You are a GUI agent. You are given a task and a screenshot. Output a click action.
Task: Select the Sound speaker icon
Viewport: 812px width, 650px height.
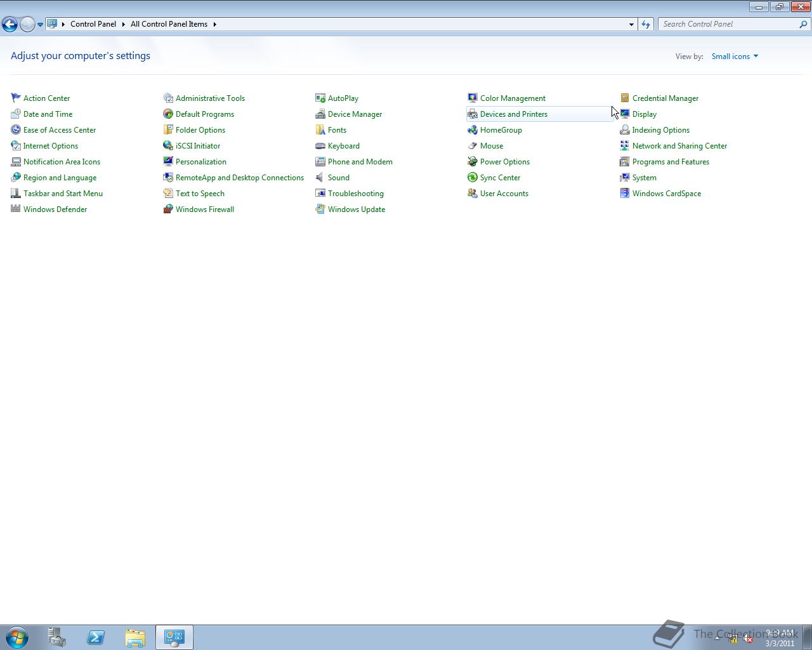320,177
